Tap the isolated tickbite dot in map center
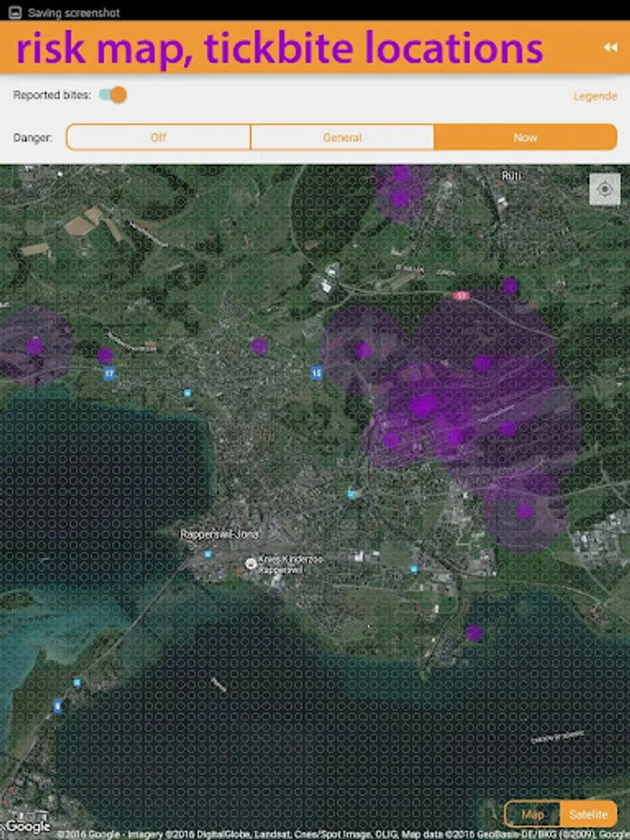Screen dimensions: 630x840 (259, 346)
